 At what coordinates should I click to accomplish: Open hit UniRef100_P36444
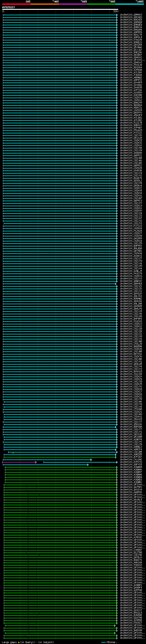click(131, 75)
